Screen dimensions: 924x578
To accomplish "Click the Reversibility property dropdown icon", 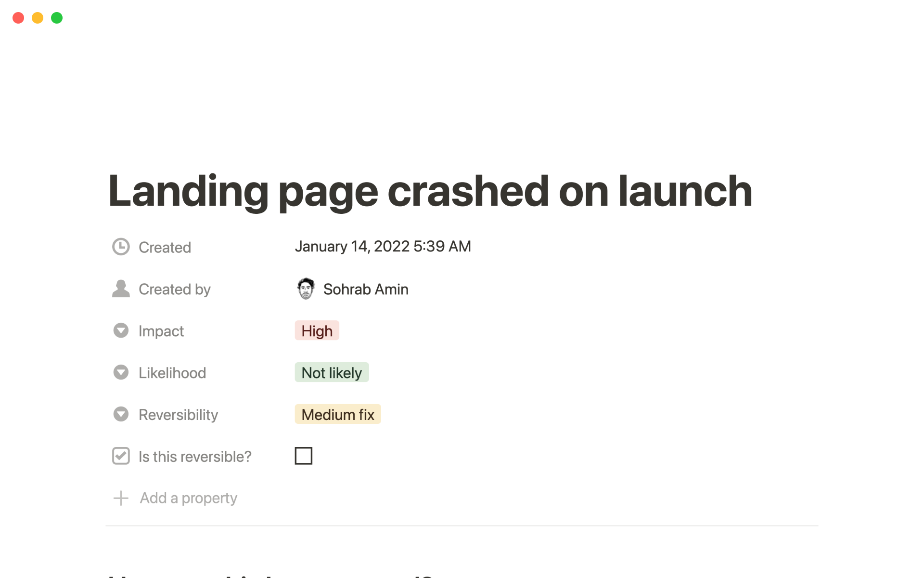I will coord(121,414).
